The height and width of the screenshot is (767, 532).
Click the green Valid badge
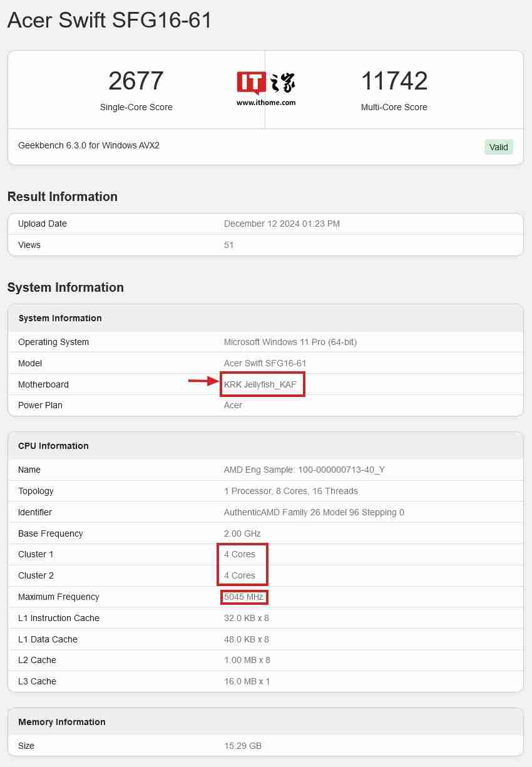[498, 147]
